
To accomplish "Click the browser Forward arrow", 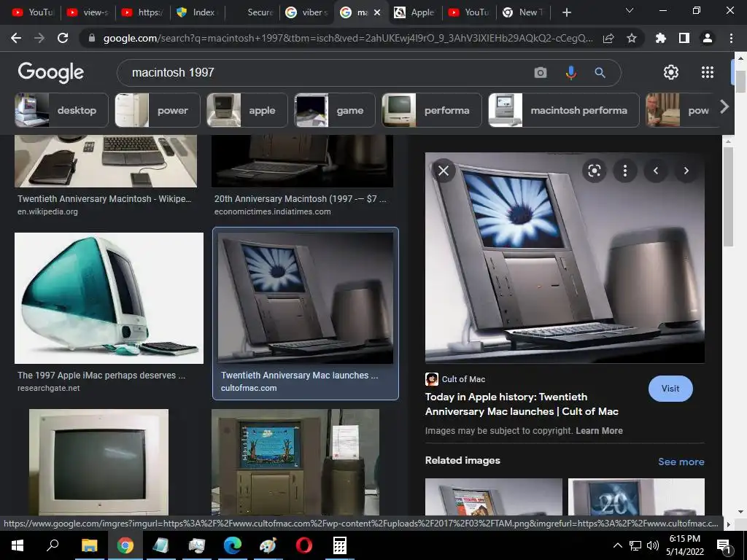I will point(39,38).
